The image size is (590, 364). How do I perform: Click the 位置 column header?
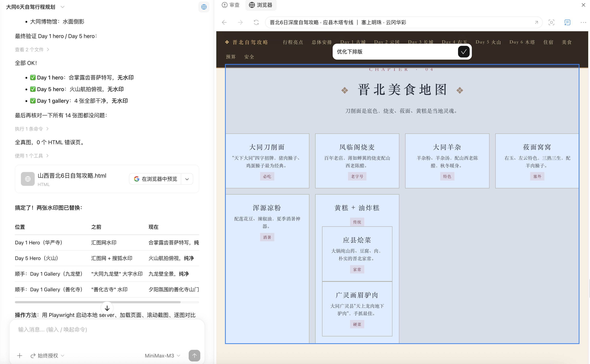tap(20, 227)
